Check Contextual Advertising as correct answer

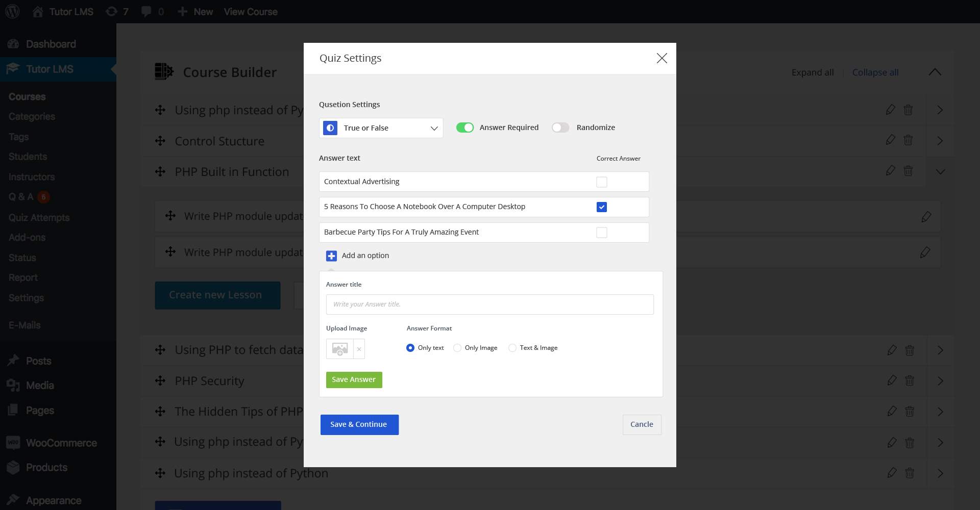coord(602,182)
